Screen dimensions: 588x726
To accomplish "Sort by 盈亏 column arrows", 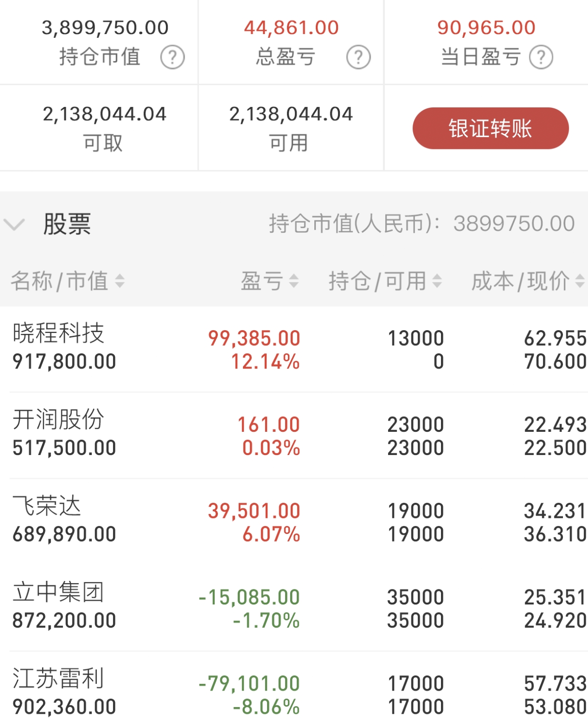I will click(x=294, y=281).
